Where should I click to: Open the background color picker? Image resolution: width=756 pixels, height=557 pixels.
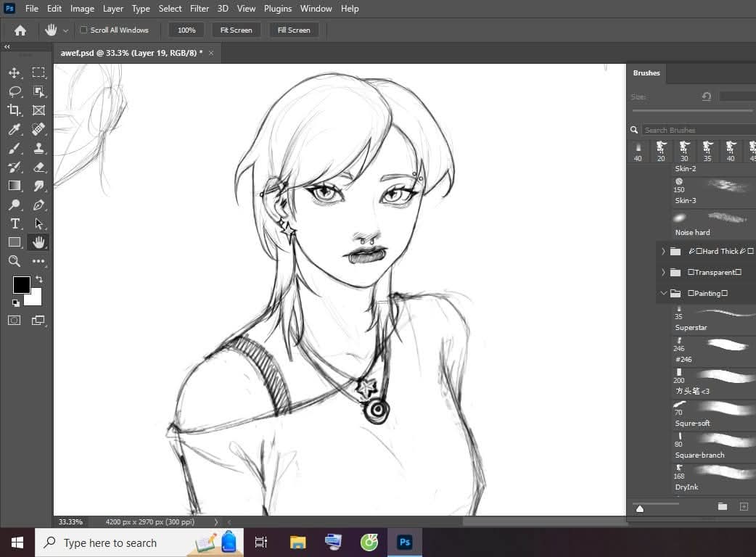[36, 300]
